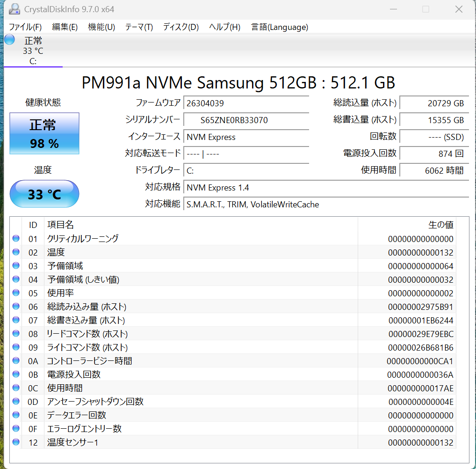Click status orb for 温度センサー1 row
Viewport: 476px width, 469px height.
16,442
